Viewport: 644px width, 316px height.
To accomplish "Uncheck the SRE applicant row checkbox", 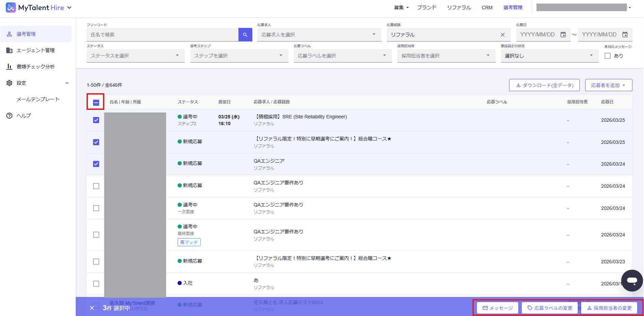I will pos(96,120).
